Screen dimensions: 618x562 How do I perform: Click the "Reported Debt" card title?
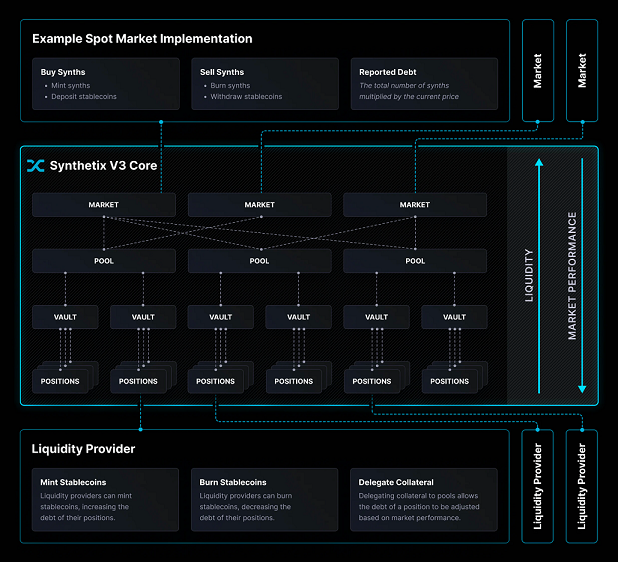388,72
